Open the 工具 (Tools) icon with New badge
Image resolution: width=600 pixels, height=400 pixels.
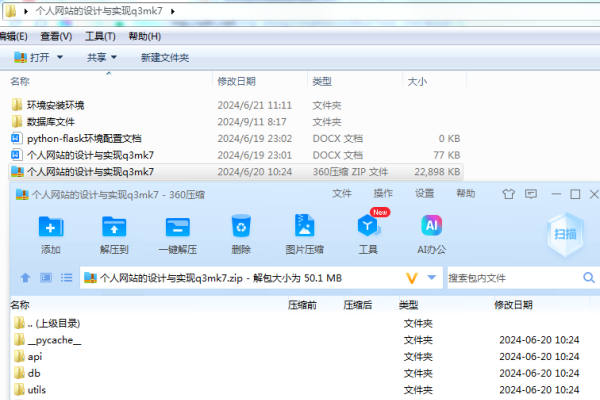point(368,225)
